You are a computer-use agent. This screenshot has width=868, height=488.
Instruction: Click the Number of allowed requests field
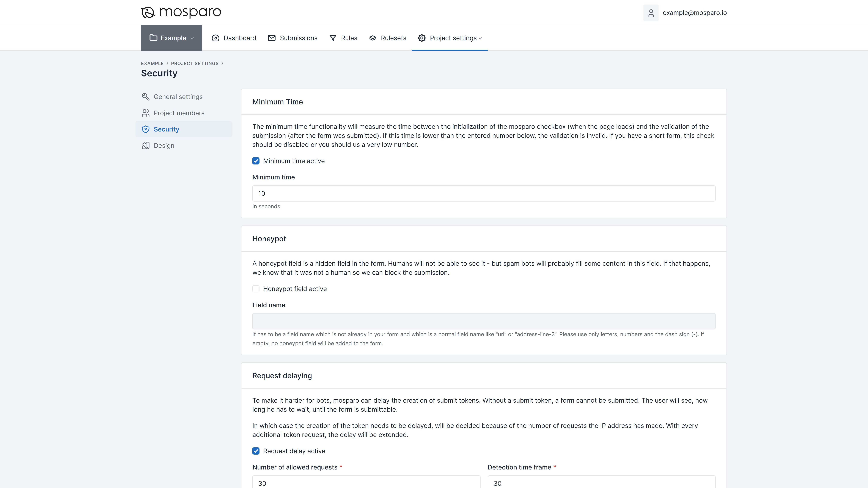[x=366, y=482]
